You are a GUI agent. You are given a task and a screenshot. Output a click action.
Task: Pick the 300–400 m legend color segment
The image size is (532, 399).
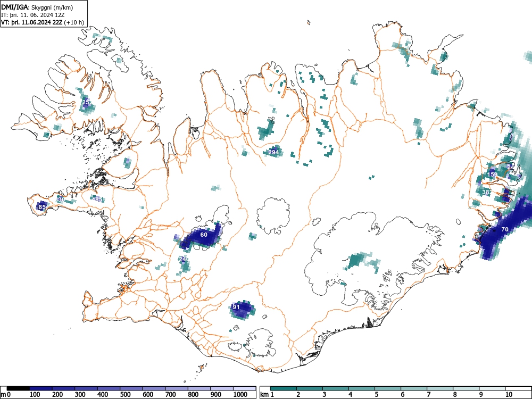pyautogui.click(x=86, y=388)
